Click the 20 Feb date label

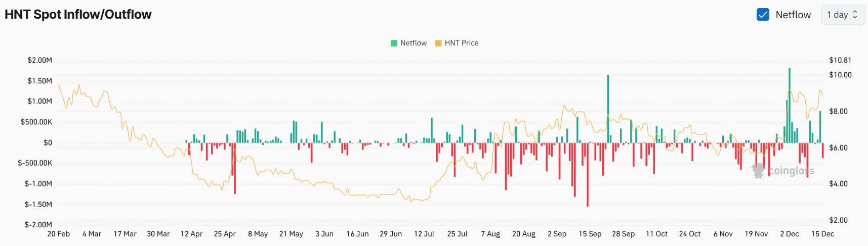59,234
